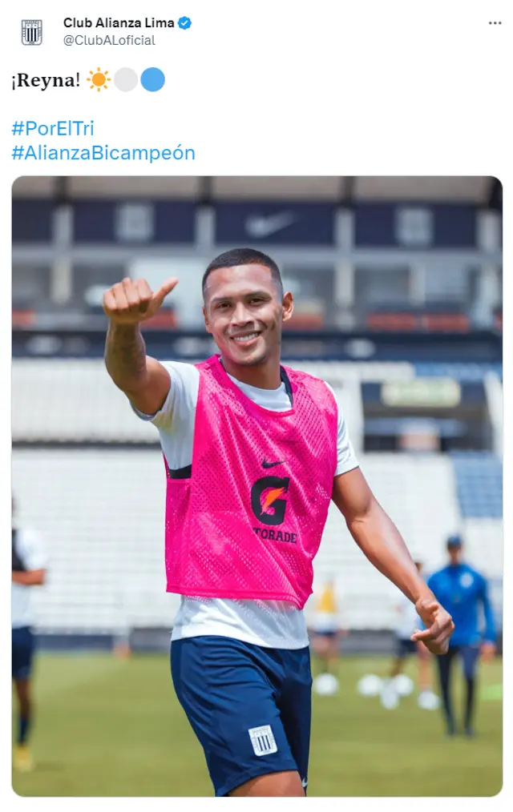Click the sun emoji in tweet

click(x=99, y=80)
